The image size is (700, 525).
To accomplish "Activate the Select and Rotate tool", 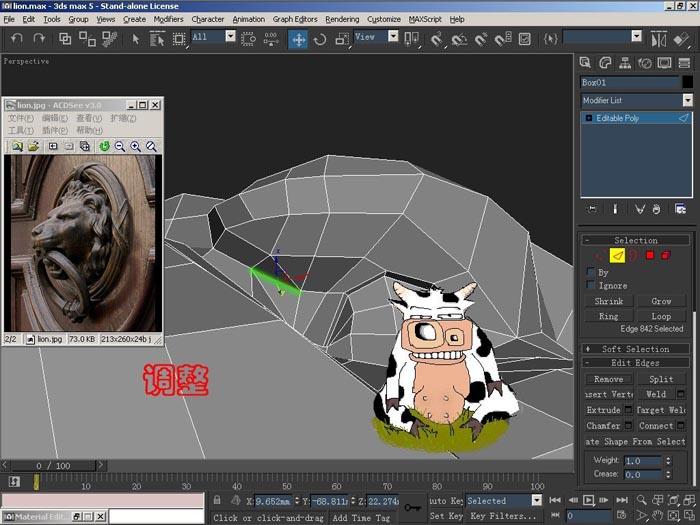I will point(320,39).
